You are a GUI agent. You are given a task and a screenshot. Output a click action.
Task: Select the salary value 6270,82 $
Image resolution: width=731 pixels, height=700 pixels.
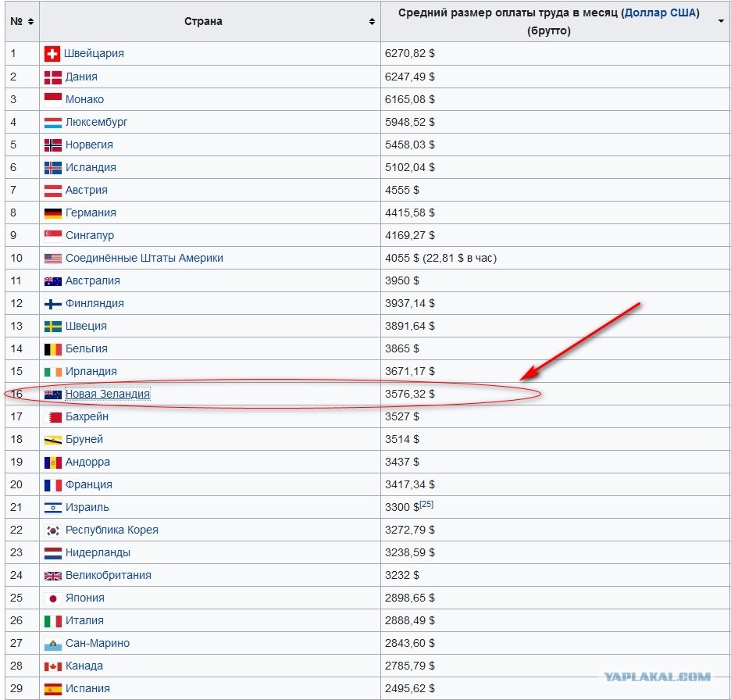[410, 53]
